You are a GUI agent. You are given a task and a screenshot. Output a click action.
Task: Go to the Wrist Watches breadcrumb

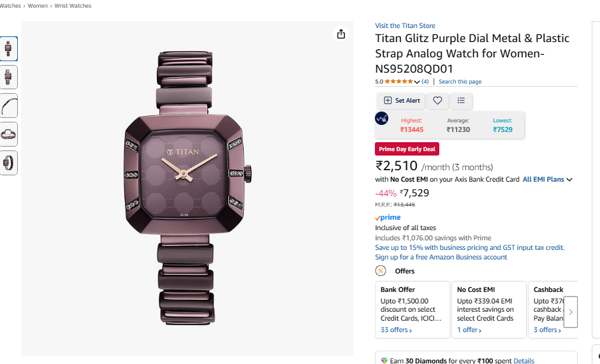(x=73, y=6)
